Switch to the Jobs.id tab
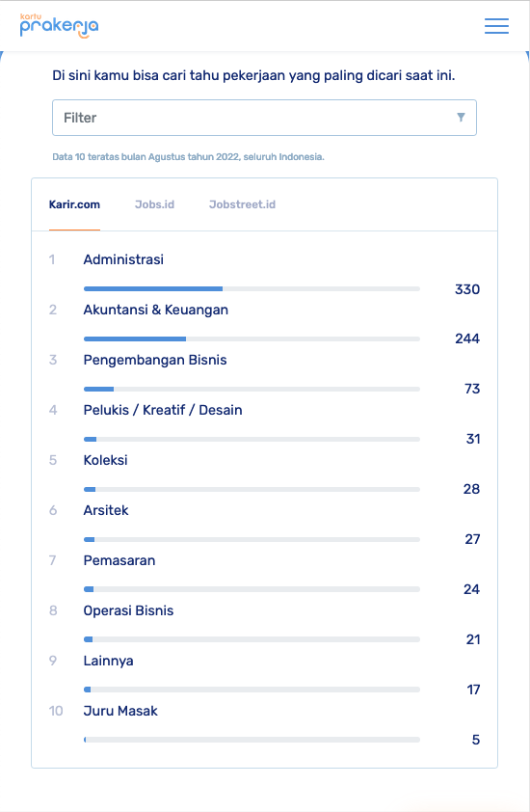This screenshot has height=812, width=530. (154, 204)
